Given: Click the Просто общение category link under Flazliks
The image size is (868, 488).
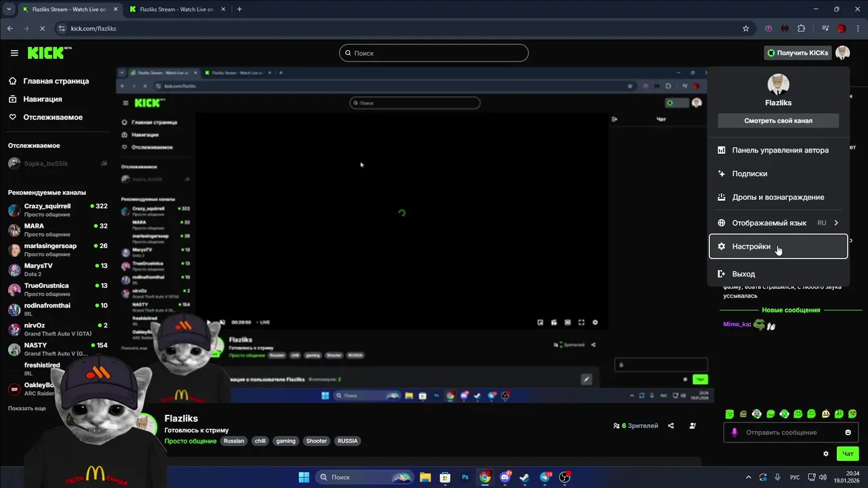Looking at the screenshot, I should 191,441.
